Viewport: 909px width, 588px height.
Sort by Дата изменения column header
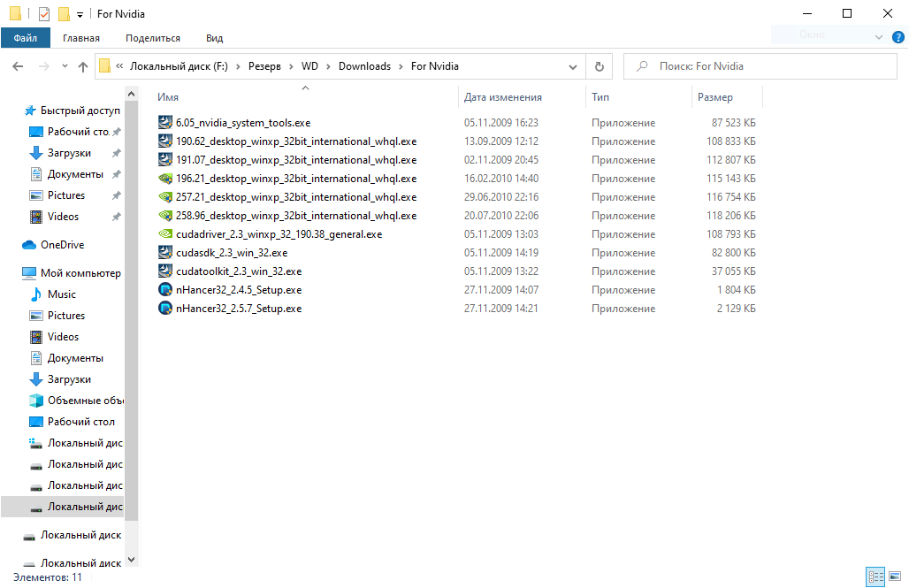tap(523, 97)
